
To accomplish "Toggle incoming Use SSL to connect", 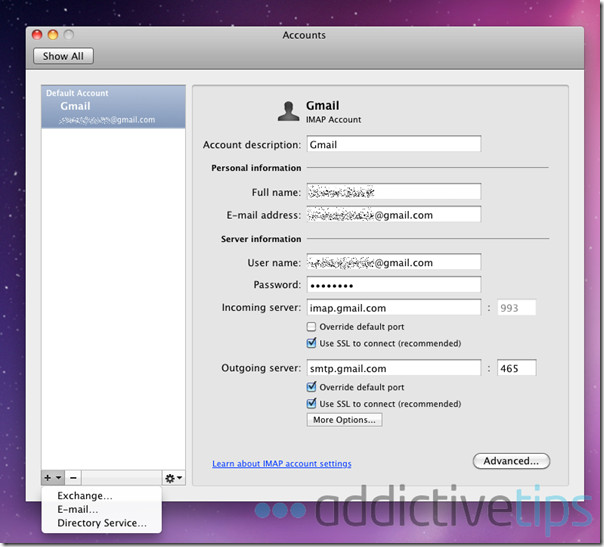I will point(311,343).
